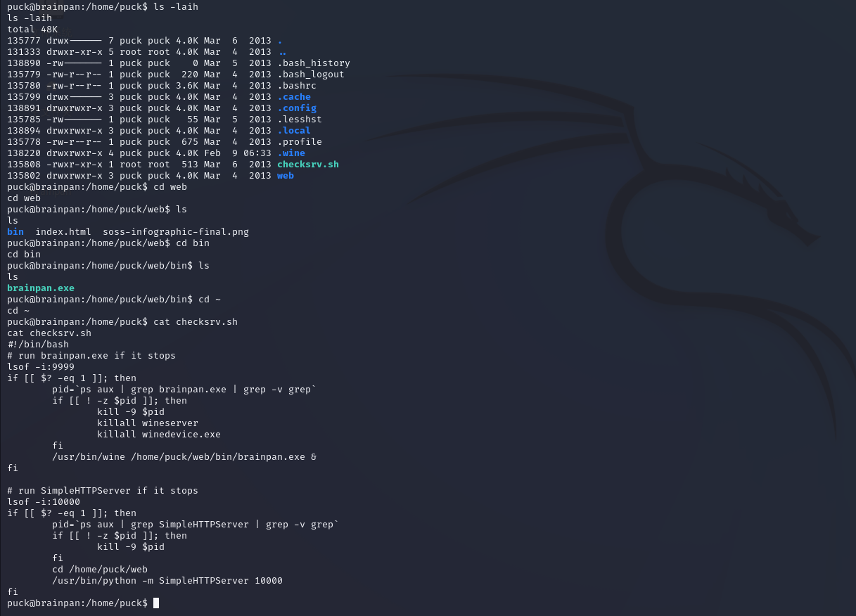Click the 'Feb 9 06:33' date of .wine
856x616 pixels.
(238, 153)
